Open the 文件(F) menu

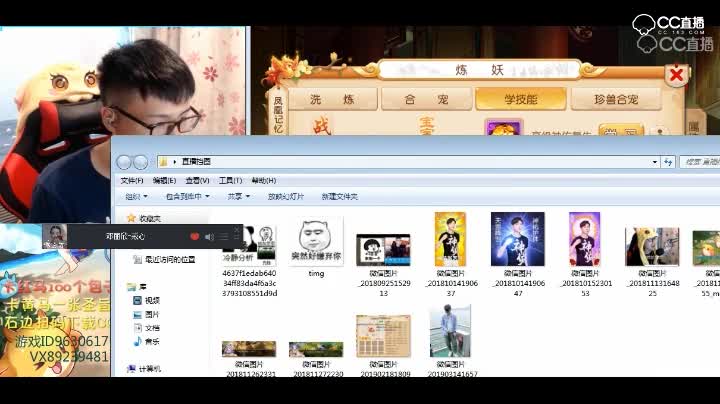[132, 180]
